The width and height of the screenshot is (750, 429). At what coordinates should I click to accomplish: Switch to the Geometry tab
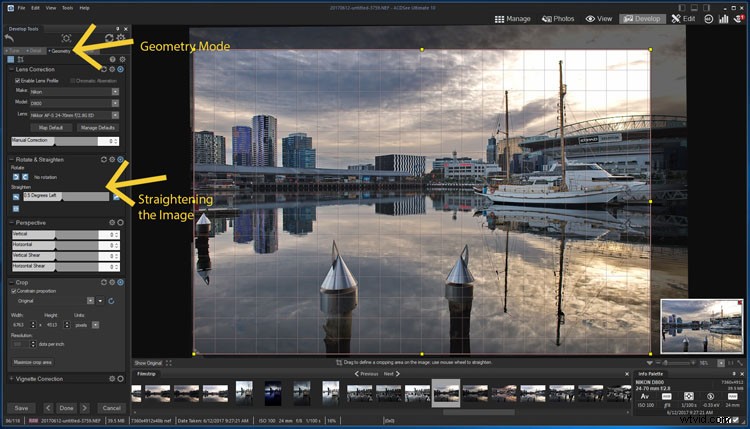coord(59,51)
